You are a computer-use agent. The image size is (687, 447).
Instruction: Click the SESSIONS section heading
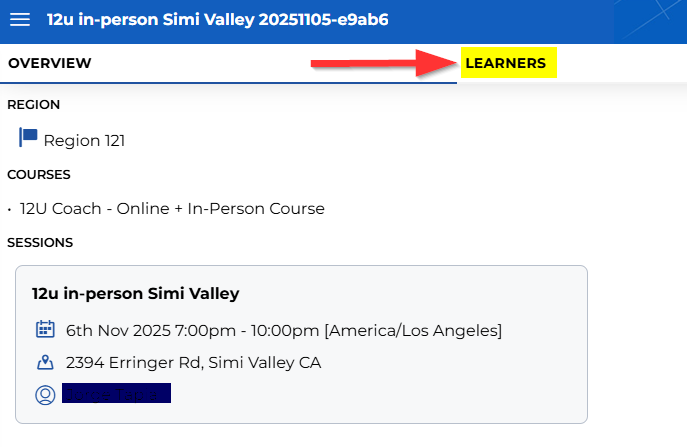coord(40,243)
